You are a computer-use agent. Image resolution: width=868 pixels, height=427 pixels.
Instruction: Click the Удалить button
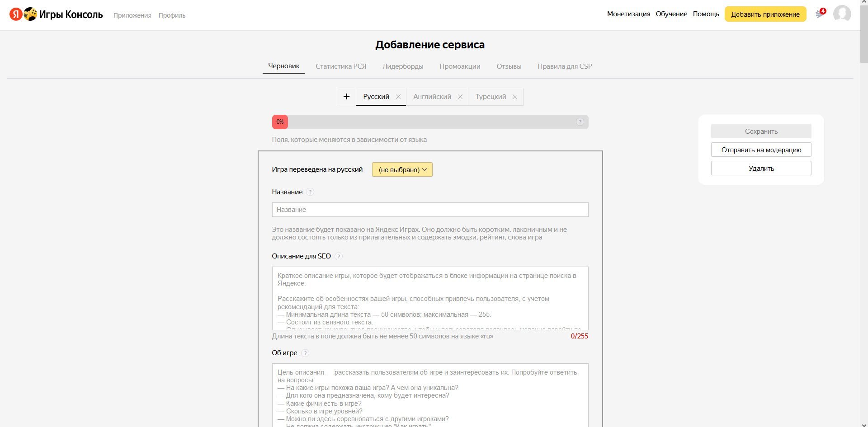(761, 169)
